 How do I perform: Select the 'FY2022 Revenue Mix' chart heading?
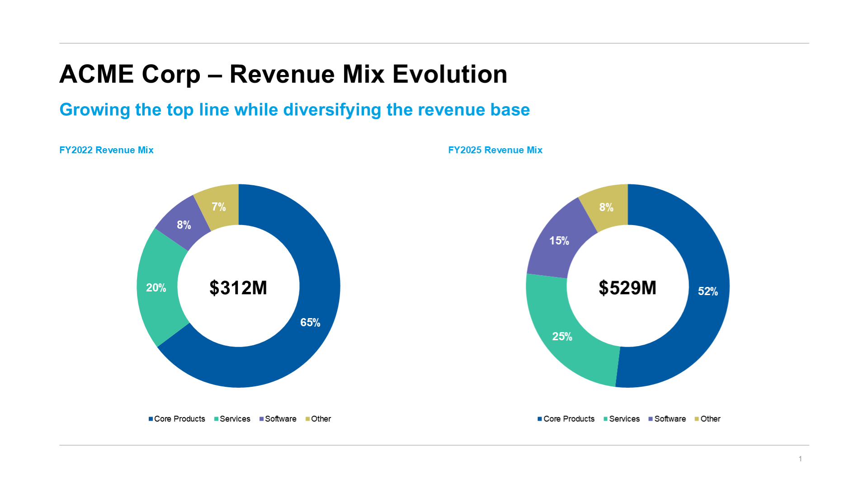pos(106,150)
